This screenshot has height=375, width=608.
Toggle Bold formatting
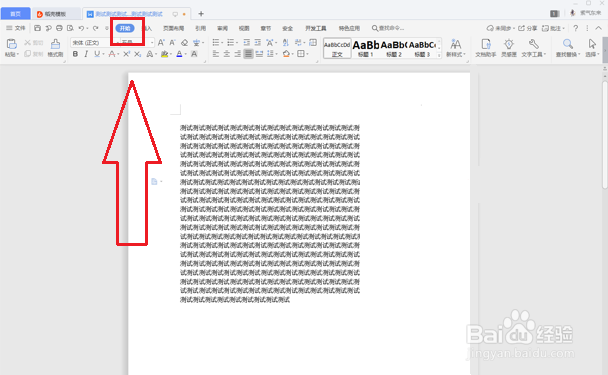(x=75, y=54)
